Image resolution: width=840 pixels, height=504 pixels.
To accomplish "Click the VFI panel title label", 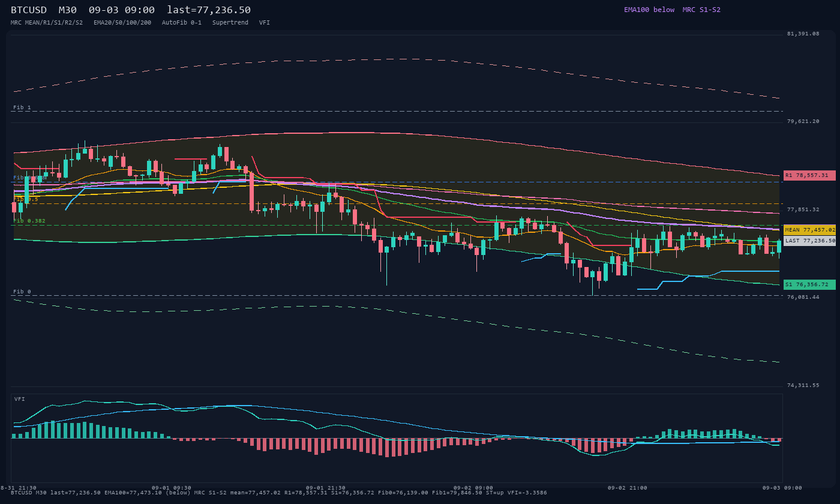I will pyautogui.click(x=20, y=399).
